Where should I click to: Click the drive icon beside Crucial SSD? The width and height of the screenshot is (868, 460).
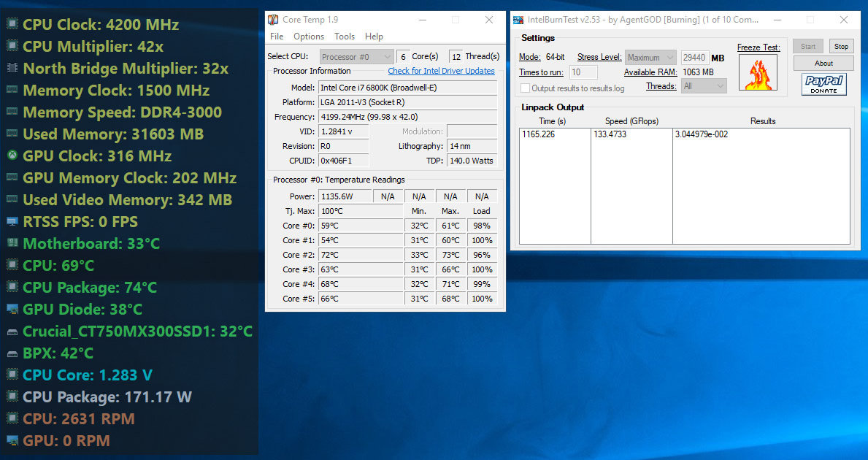point(12,331)
